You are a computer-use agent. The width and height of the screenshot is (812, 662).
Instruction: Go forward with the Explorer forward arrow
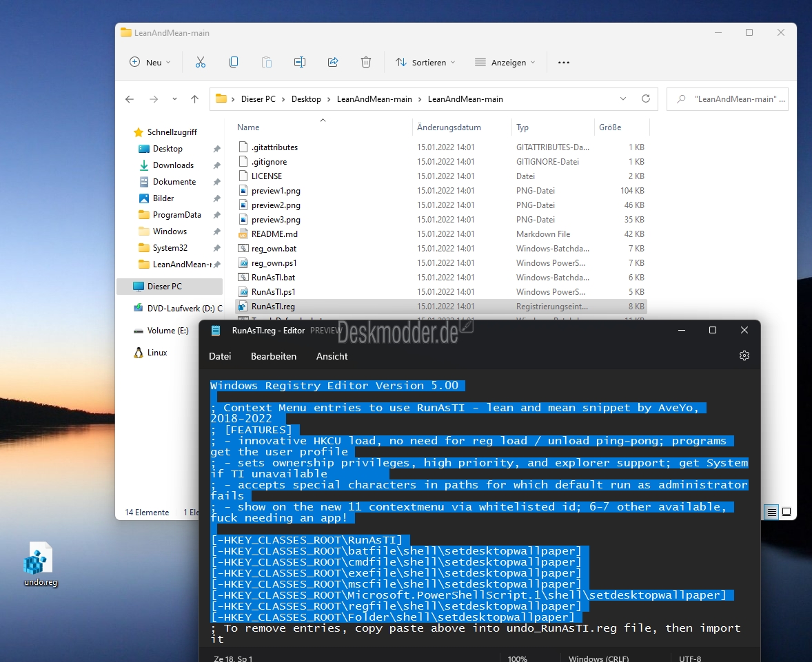coord(154,99)
